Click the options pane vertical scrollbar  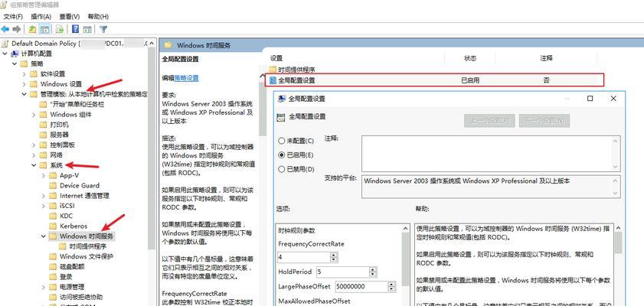pyautogui.click(x=406, y=265)
